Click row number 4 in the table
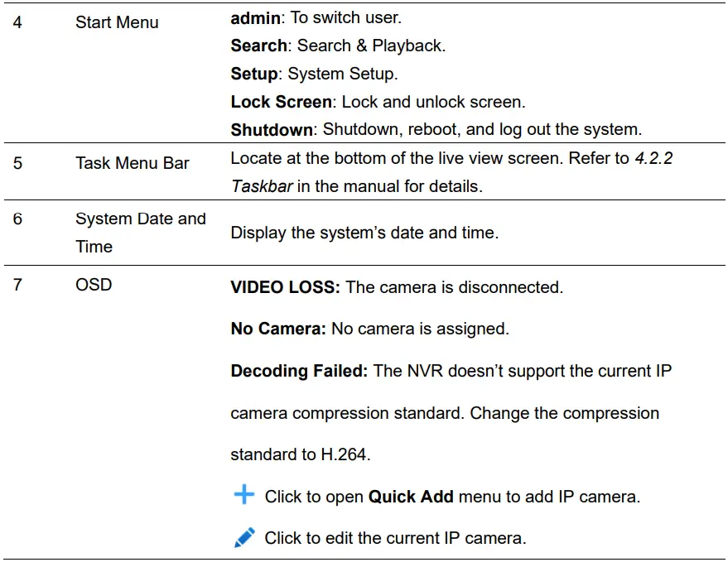Screen dimensions: 728x567 (17, 22)
